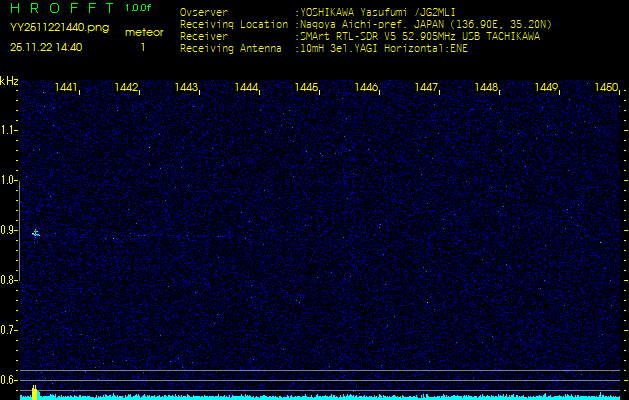Click the HROFFT title text
Screen dimensions: 629x400
click(x=60, y=8)
